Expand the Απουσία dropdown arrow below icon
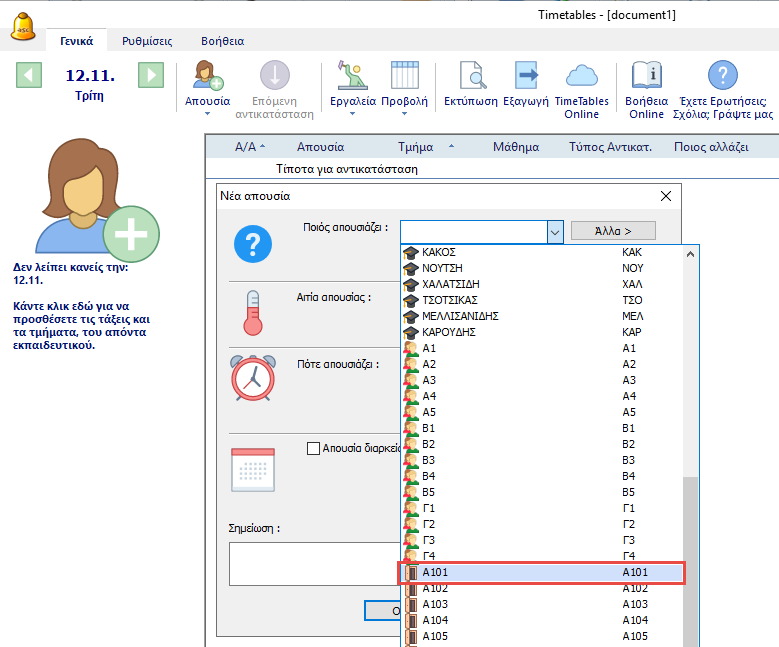The height and width of the screenshot is (647, 779). 208,114
